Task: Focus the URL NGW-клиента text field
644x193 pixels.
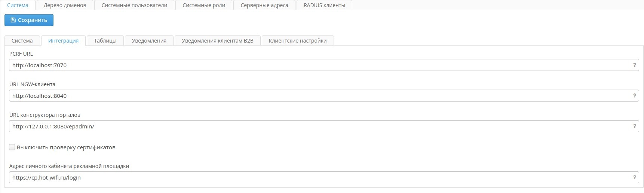Action: [x=318, y=96]
